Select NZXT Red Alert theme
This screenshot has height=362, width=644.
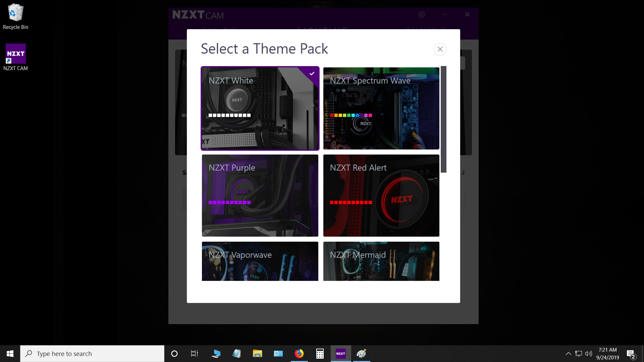(381, 195)
